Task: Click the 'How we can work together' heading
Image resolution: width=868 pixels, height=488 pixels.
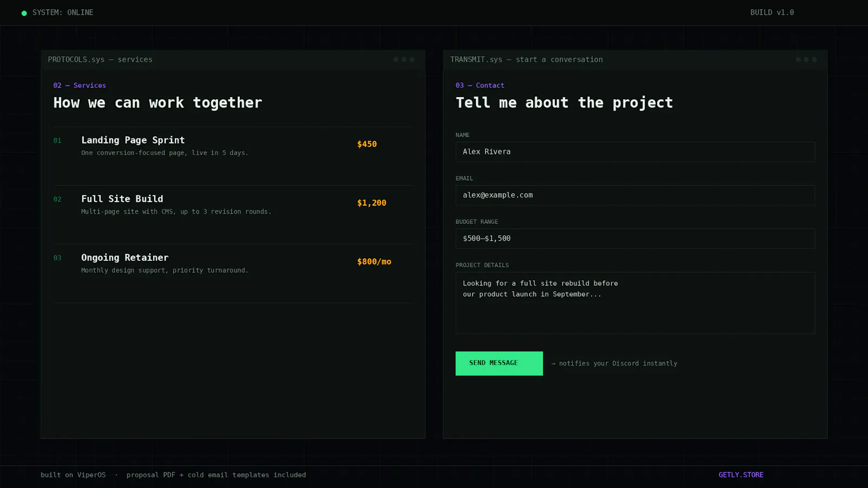Action: (x=158, y=103)
